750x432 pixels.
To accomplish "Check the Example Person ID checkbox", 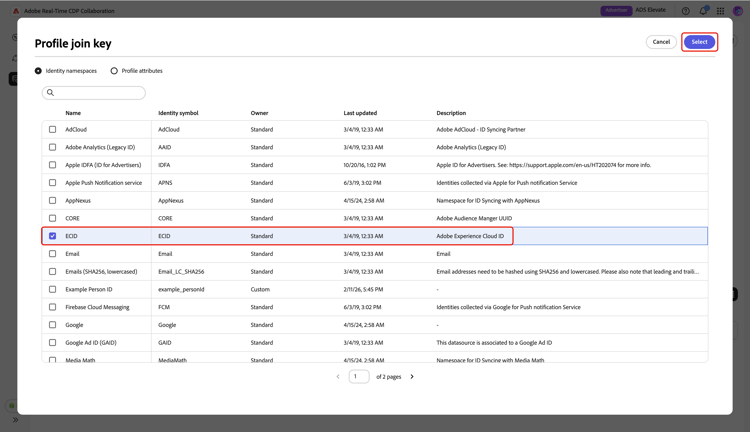I will click(53, 289).
